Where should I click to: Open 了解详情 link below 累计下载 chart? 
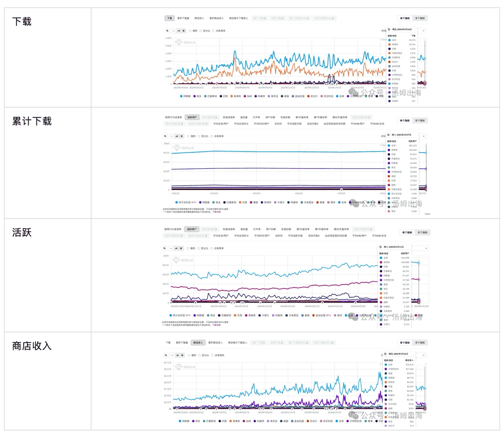216,212
